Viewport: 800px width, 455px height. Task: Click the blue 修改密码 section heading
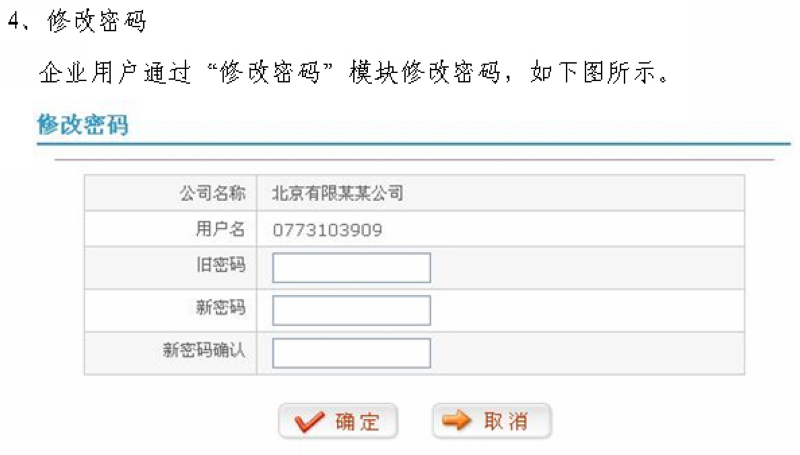point(83,126)
